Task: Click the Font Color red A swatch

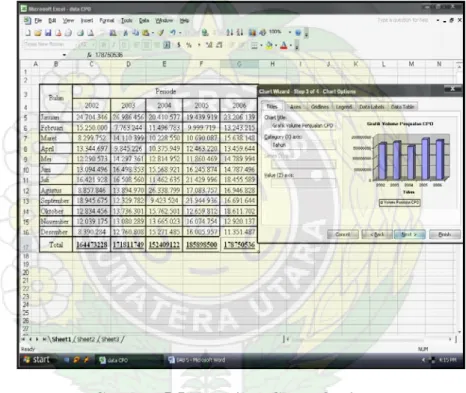Action: (284, 45)
